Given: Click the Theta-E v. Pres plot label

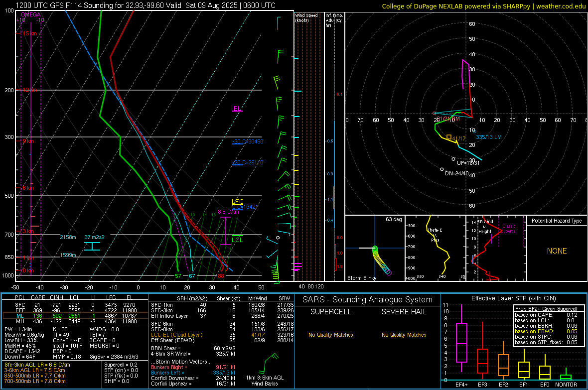Looking at the screenshot, I should coord(435,235).
